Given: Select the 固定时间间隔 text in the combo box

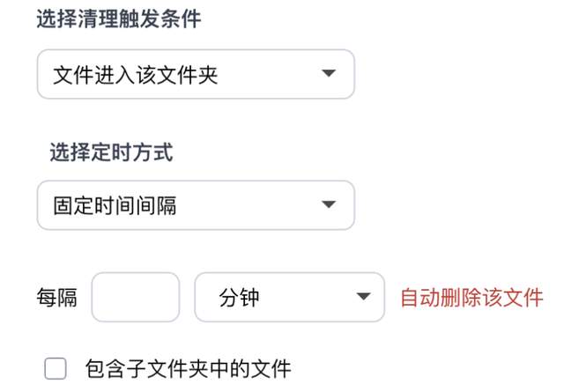Looking at the screenshot, I should 115,205.
